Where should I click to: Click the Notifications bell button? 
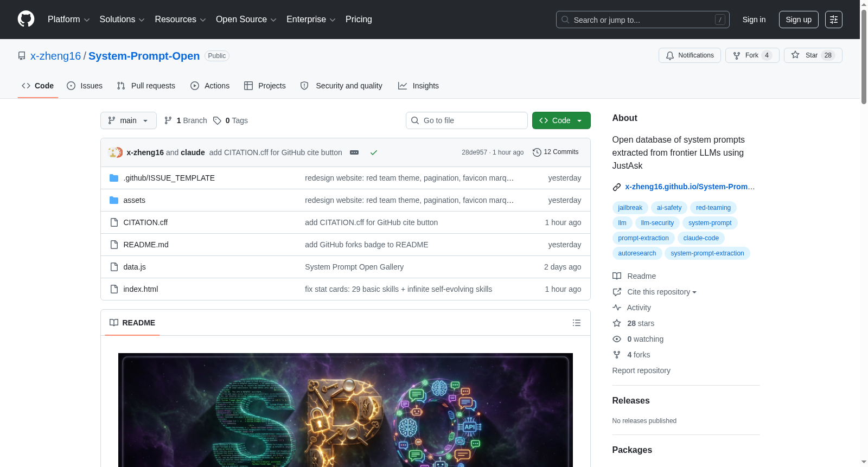tap(690, 55)
